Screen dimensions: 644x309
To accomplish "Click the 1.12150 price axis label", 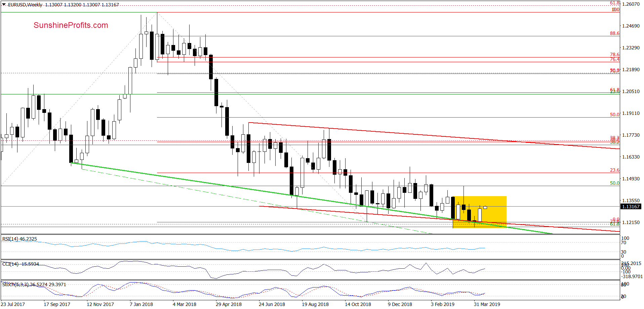I will tap(631, 222).
